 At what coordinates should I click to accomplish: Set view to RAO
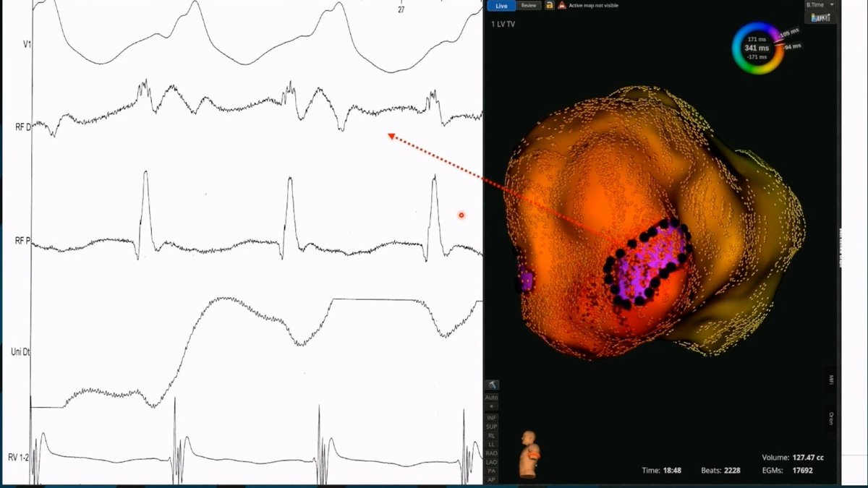(x=492, y=453)
